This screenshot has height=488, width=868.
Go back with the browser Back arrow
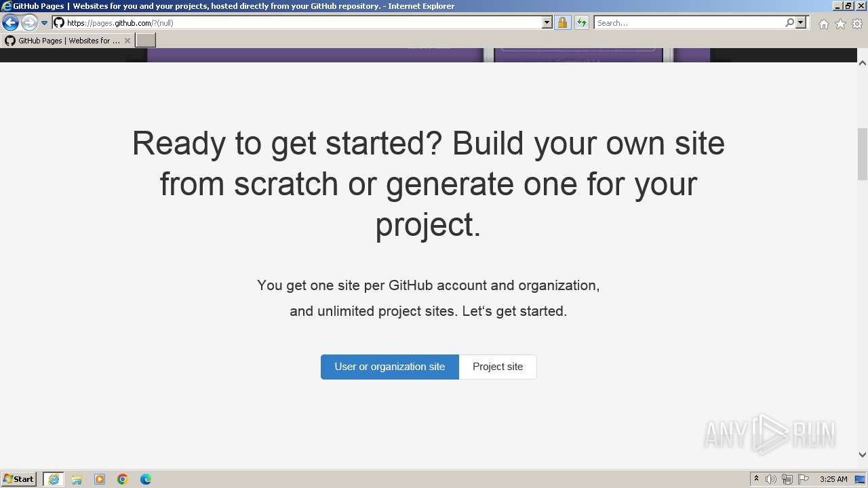pos(10,22)
